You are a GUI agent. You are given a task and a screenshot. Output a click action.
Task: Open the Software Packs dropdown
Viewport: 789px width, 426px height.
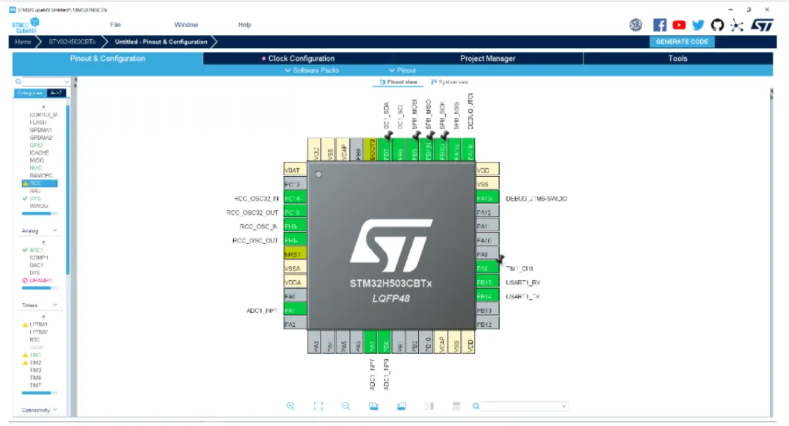click(x=312, y=70)
